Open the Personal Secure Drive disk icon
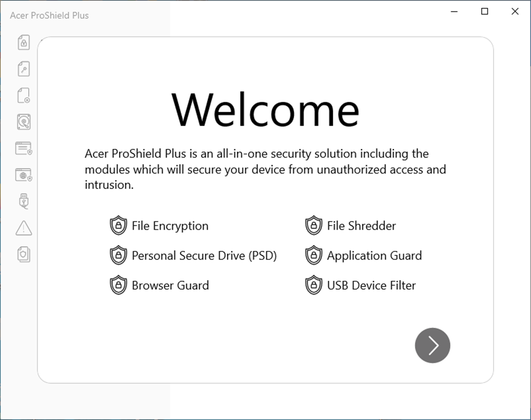This screenshot has width=531, height=420. pos(23,122)
